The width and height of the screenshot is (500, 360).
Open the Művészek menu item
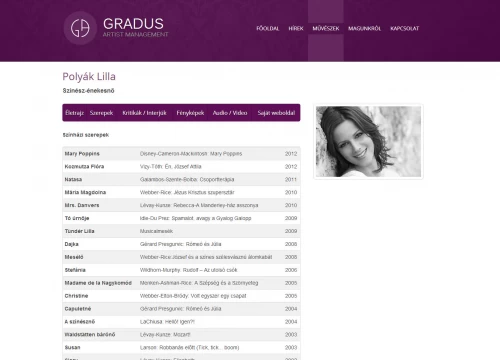326,29
